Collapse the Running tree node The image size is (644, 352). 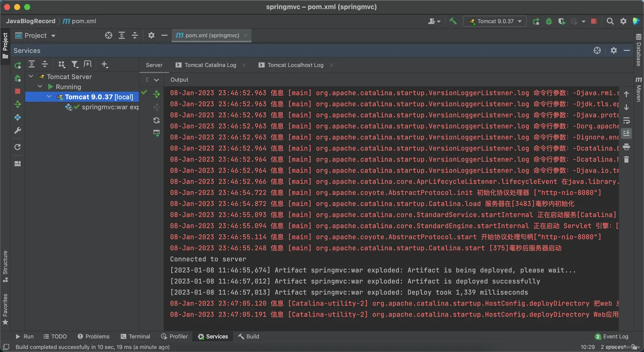(x=40, y=87)
